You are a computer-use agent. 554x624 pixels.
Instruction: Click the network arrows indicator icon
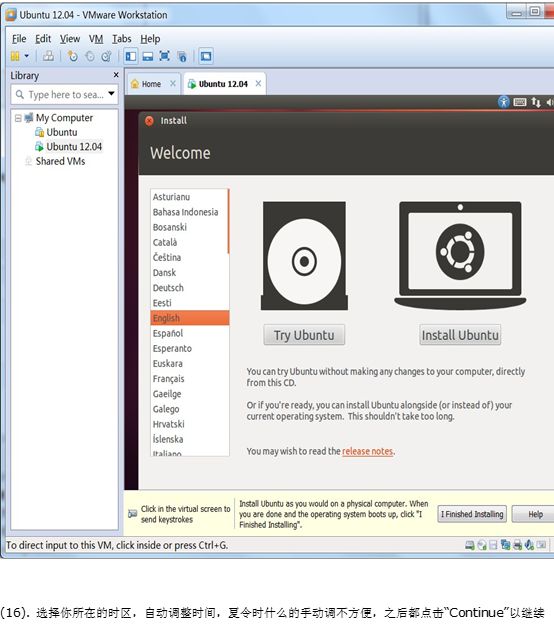click(x=536, y=102)
